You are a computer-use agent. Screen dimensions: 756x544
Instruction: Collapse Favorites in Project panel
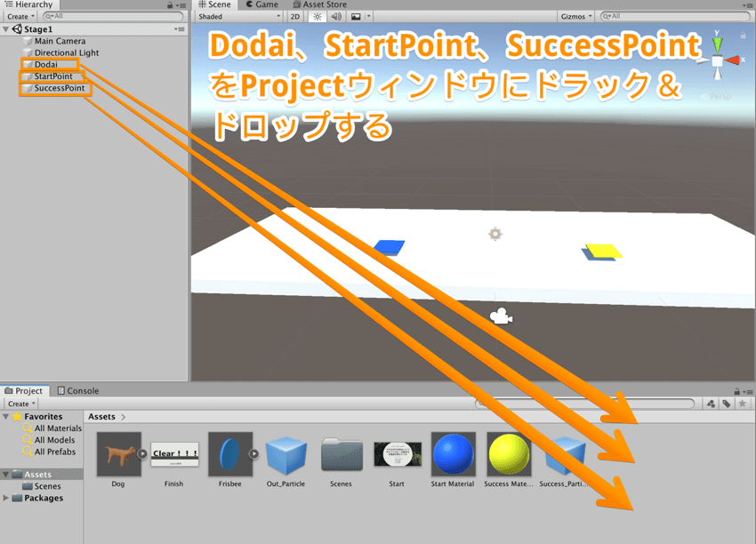coord(6,416)
